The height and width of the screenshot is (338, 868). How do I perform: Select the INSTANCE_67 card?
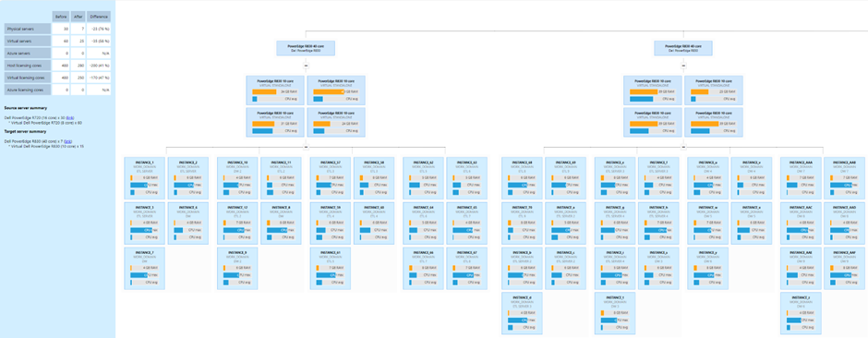(467, 269)
